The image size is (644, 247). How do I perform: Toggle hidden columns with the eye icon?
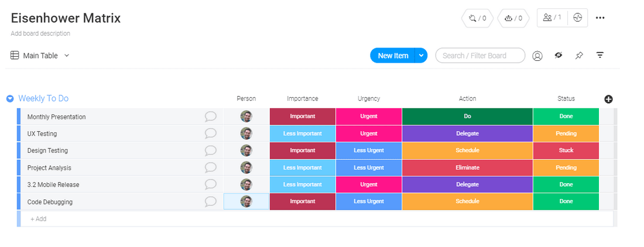click(558, 56)
